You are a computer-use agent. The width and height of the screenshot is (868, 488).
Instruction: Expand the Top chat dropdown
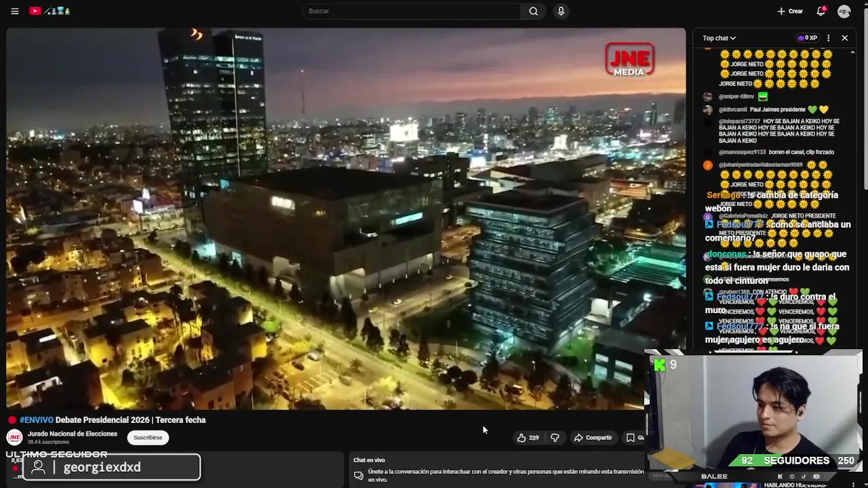pos(719,38)
